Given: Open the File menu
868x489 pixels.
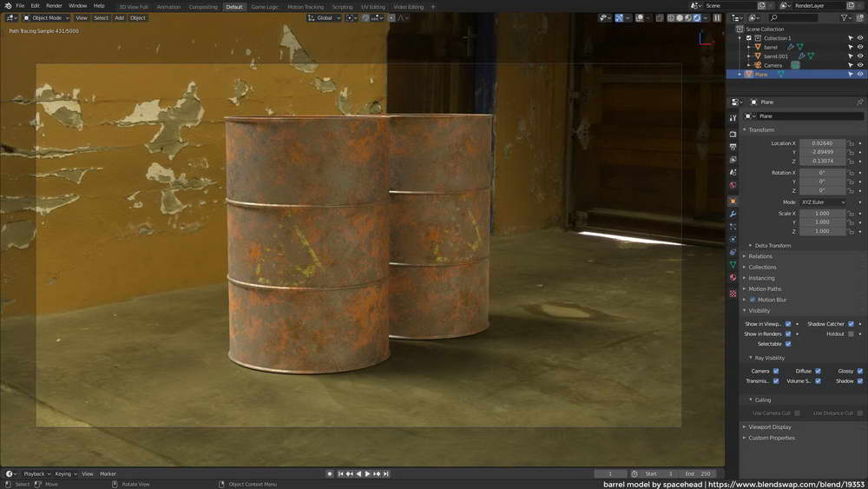Looking at the screenshot, I should (20, 5).
